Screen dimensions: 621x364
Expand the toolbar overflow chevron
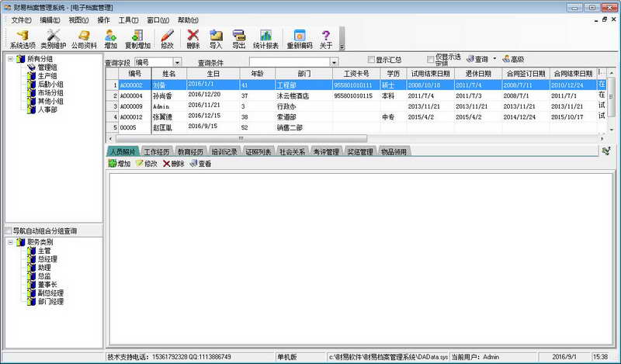(x=342, y=47)
